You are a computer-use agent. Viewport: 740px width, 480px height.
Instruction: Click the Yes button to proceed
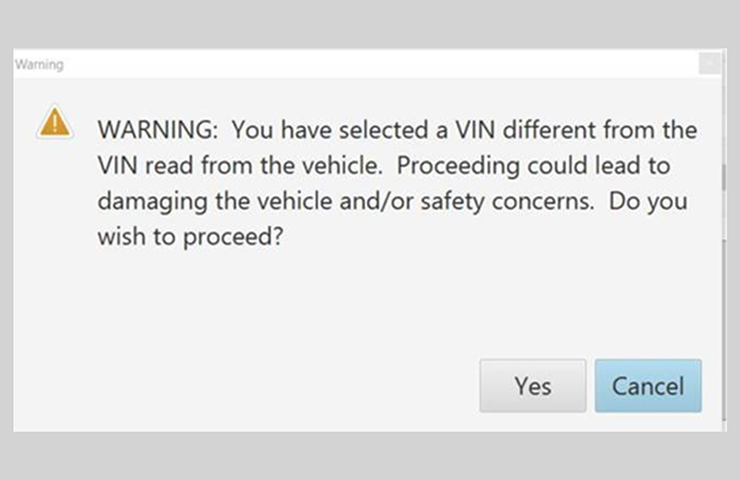(x=532, y=386)
